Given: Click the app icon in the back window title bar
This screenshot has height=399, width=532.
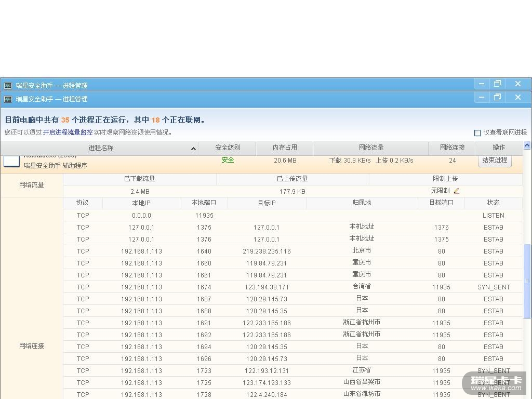Looking at the screenshot, I should tap(7, 86).
